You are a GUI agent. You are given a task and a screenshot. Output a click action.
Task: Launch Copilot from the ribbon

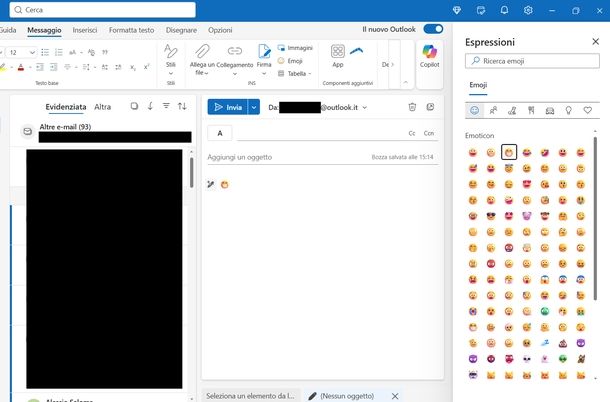[429, 56]
